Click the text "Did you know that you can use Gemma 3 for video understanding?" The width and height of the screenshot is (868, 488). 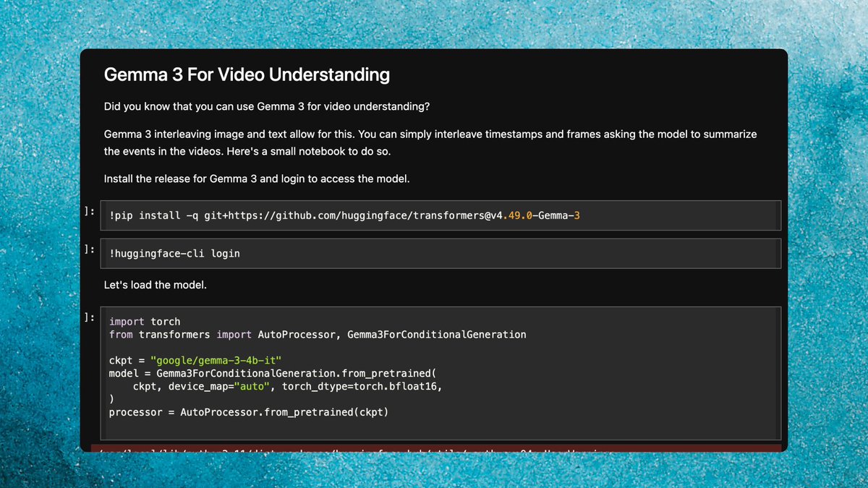point(267,107)
